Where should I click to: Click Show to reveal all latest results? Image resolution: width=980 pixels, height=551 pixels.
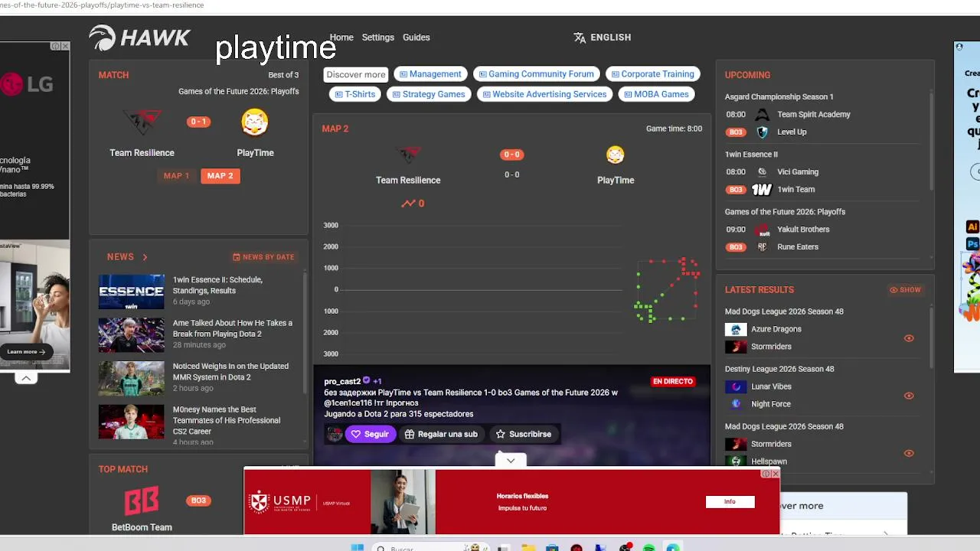tap(905, 290)
